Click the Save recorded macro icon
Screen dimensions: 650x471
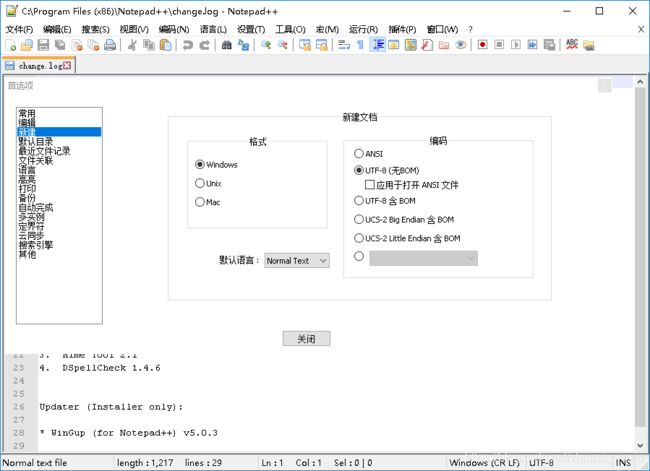pyautogui.click(x=549, y=45)
